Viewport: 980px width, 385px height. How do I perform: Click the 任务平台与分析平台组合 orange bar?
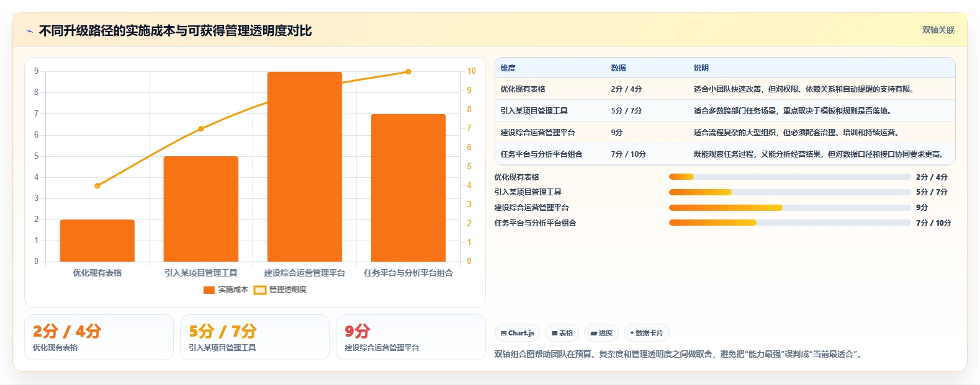tap(408, 188)
